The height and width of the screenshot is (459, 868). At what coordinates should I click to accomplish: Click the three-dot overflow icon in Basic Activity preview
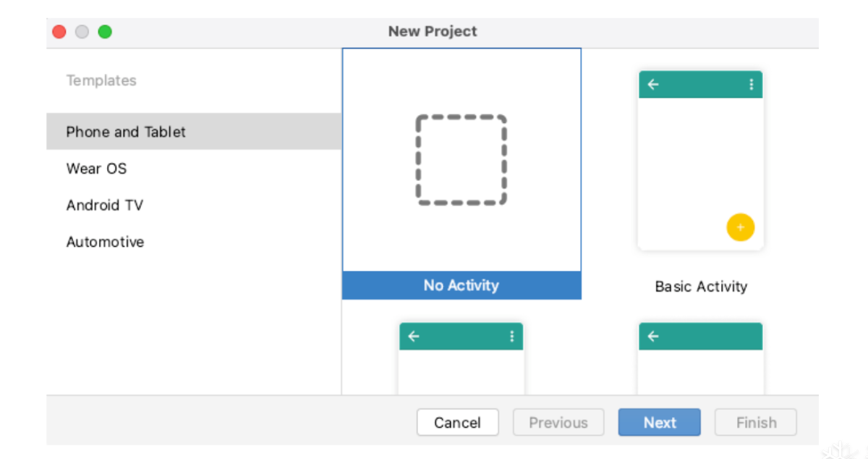click(x=751, y=85)
